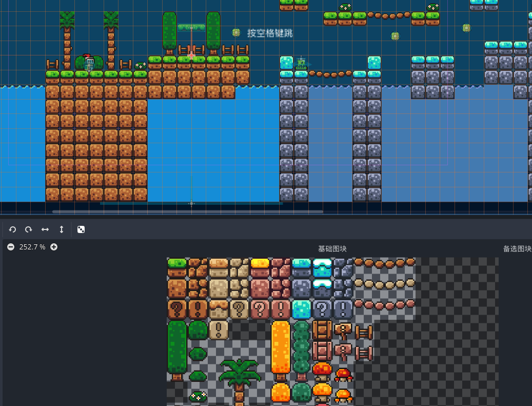Pick the brown signpost tile
Viewport: 532px width, 406px height.
(x=343, y=331)
